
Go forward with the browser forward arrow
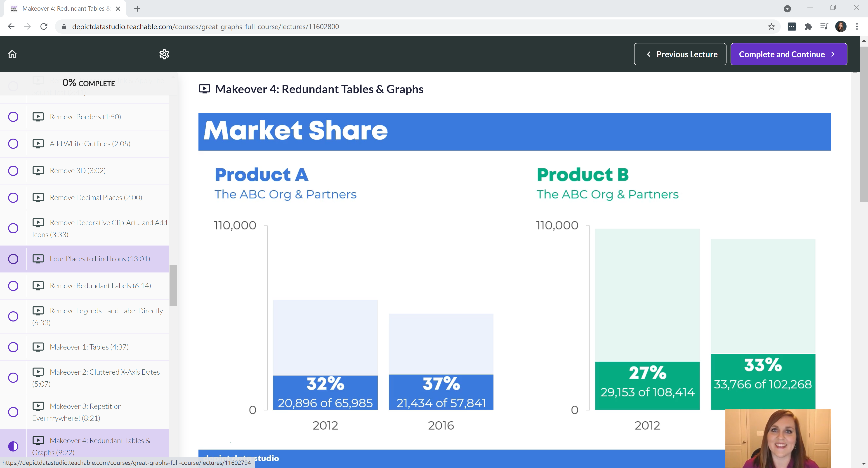(x=28, y=27)
